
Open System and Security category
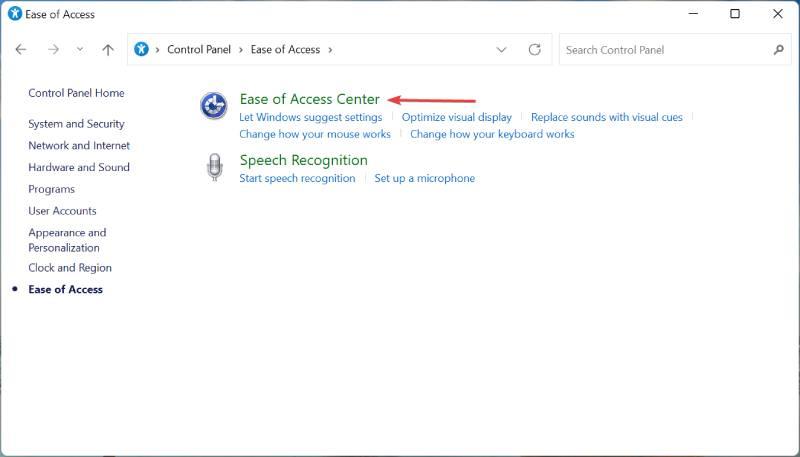point(76,124)
